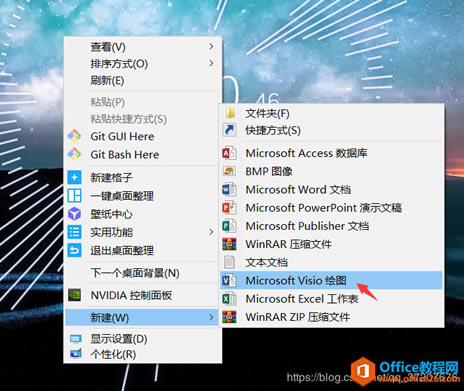Screen dimensions: 464x391
Task: Click the blank text document icon
Action: (x=229, y=262)
